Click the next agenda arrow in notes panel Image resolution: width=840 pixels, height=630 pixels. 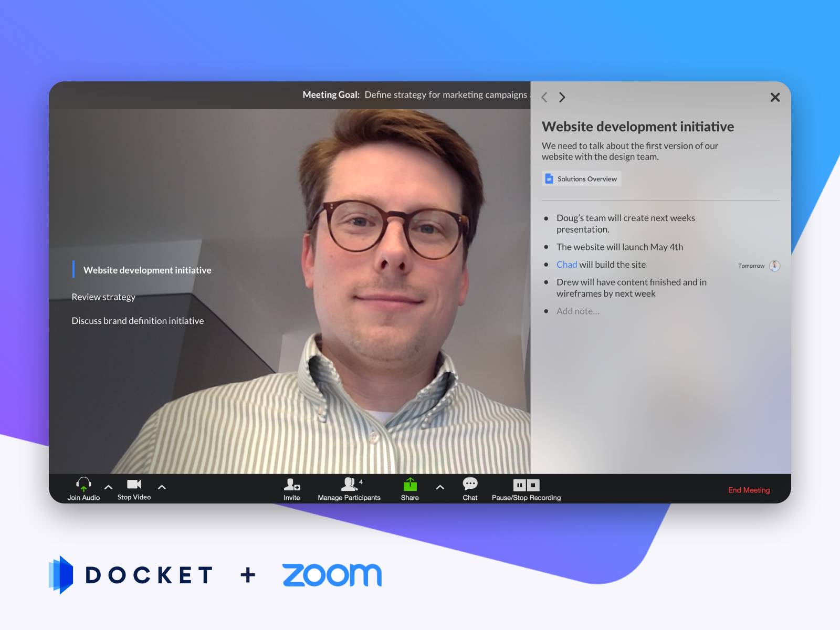pos(562,97)
